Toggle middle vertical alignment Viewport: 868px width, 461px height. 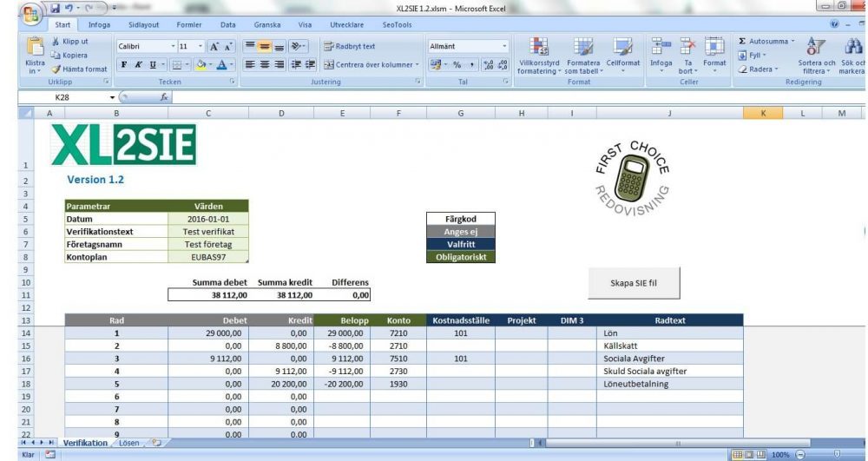click(x=265, y=47)
